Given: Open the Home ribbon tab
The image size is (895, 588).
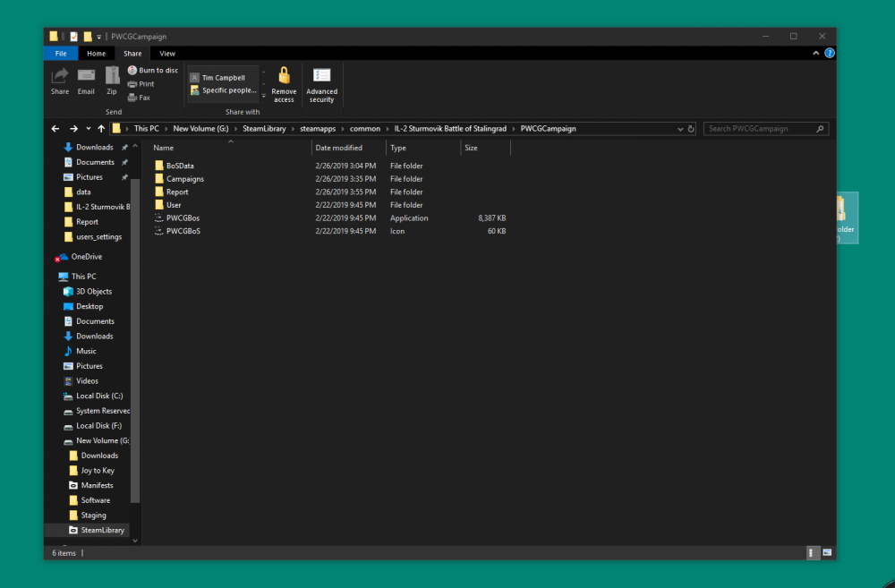Looking at the screenshot, I should pos(96,54).
